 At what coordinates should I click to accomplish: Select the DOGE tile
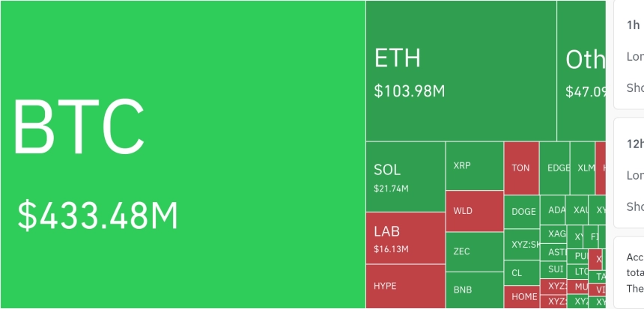522,212
